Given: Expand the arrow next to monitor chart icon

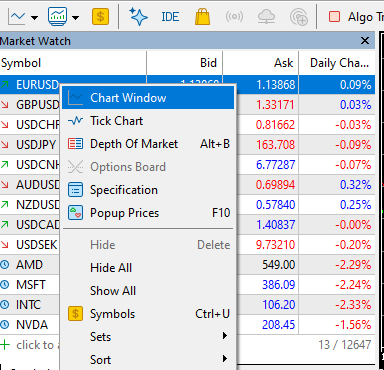Looking at the screenshot, I should coord(76,17).
